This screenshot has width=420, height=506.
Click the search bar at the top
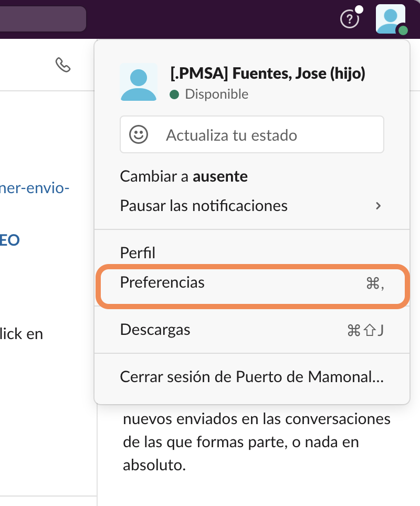(42, 19)
